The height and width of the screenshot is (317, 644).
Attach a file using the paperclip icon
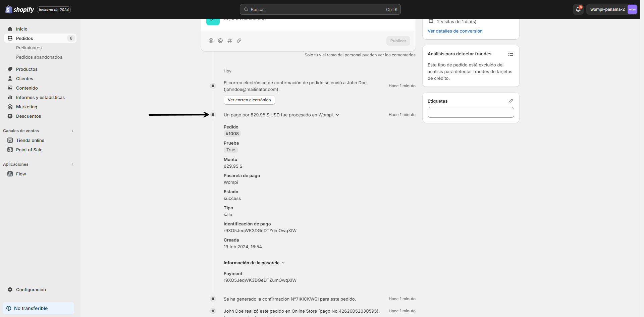click(239, 41)
